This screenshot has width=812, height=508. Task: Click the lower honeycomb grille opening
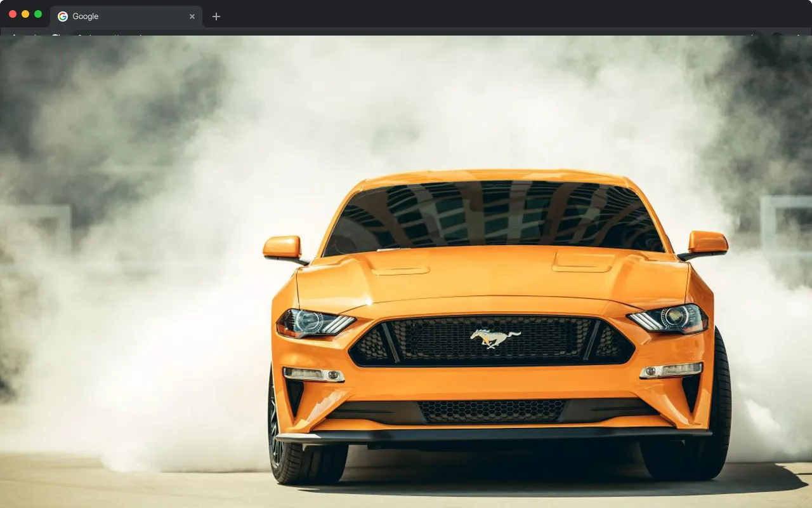click(492, 411)
